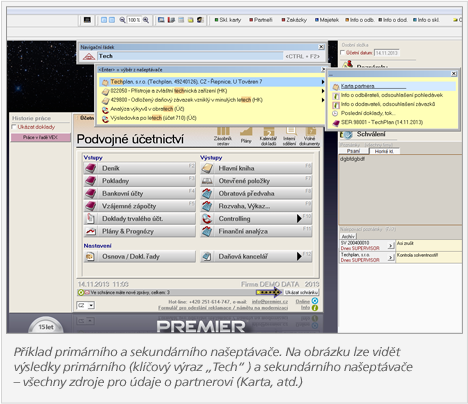Click the Controlling icon
Screen dimensions: 468x404
point(207,219)
